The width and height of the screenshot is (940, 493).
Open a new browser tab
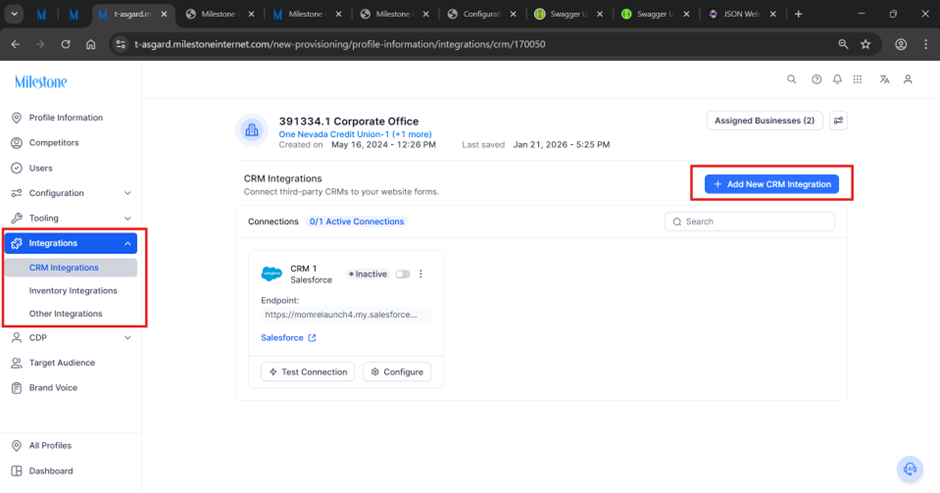coord(799,14)
